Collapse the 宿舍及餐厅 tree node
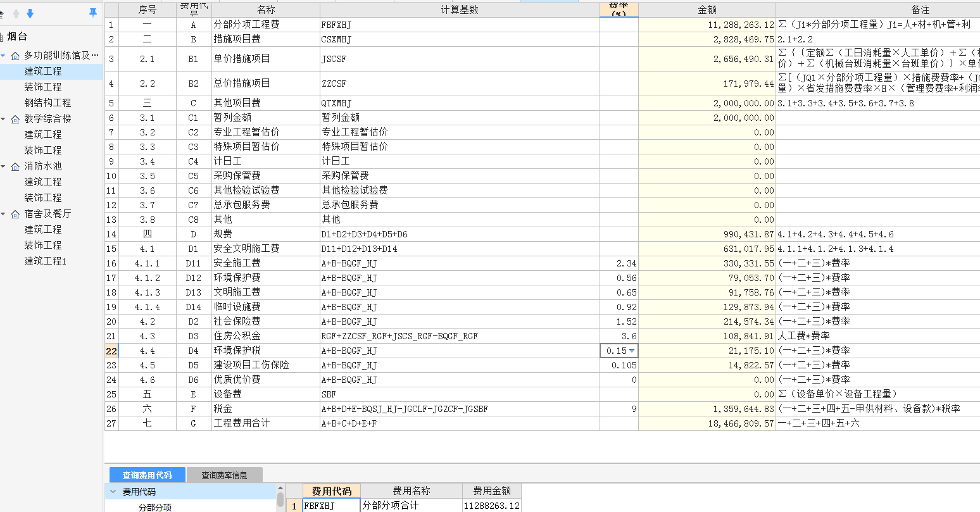Image resolution: width=980 pixels, height=512 pixels. [3, 214]
